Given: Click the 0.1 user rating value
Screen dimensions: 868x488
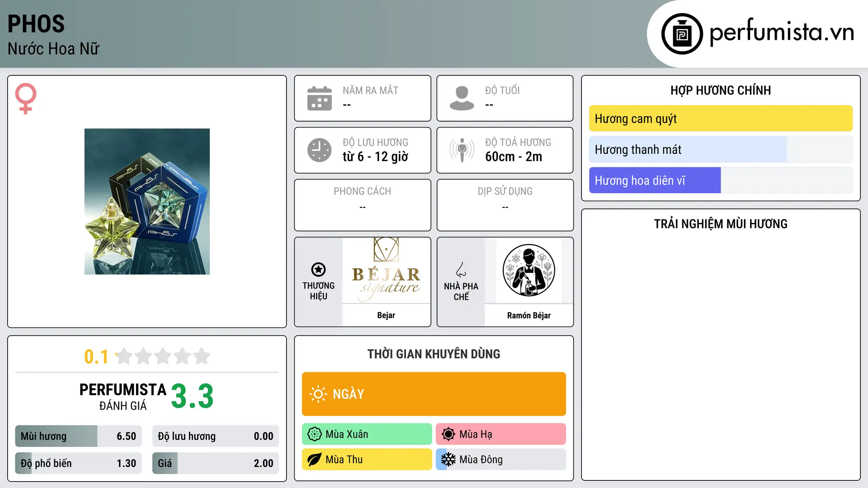Looking at the screenshot, I should pos(96,357).
